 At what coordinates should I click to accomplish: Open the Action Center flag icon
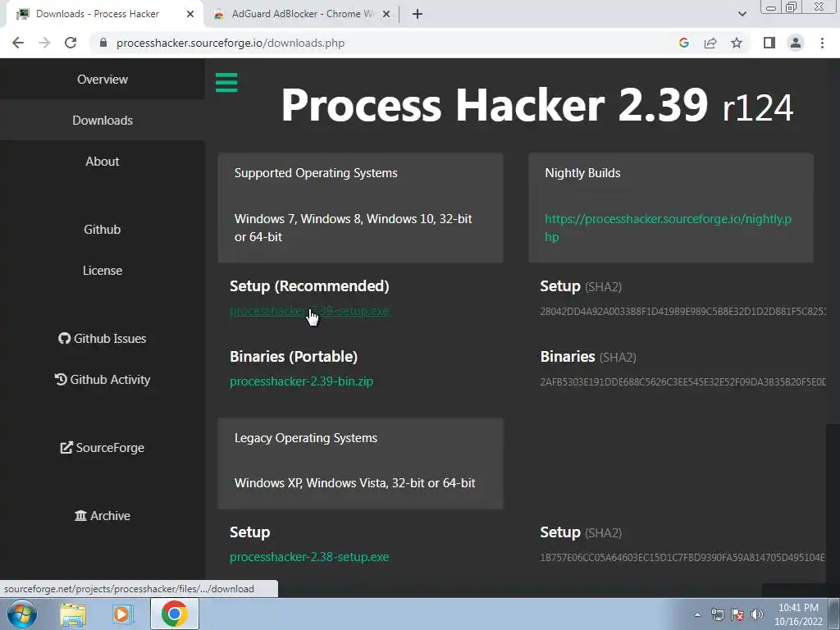(x=737, y=614)
